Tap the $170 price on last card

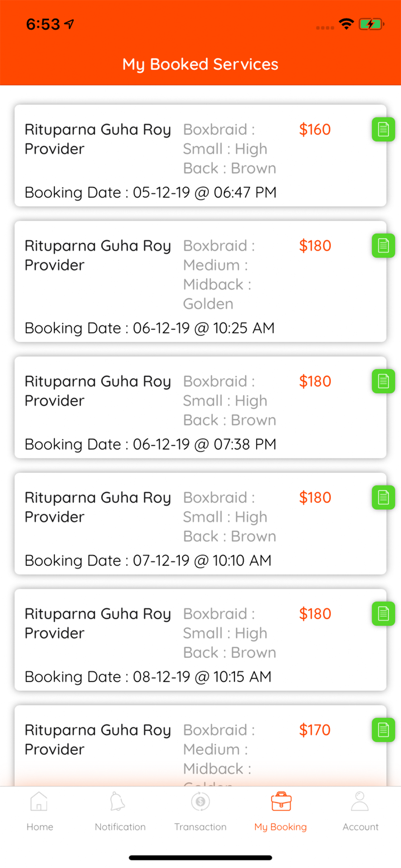pos(315,730)
